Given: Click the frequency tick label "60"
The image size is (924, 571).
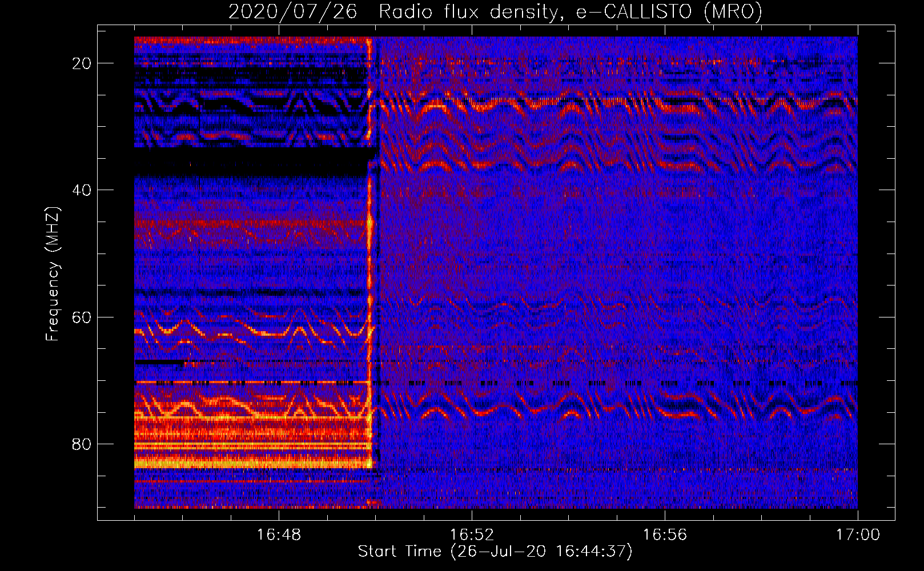Looking at the screenshot, I should pyautogui.click(x=82, y=317).
